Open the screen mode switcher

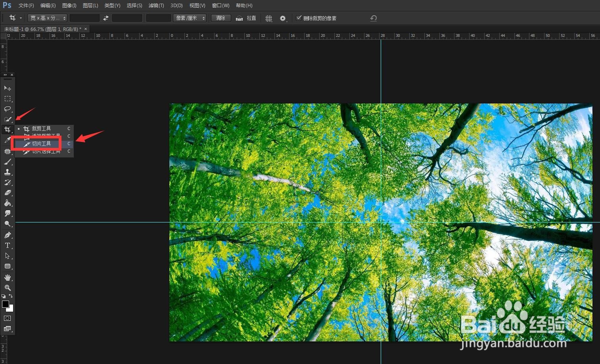[7, 328]
